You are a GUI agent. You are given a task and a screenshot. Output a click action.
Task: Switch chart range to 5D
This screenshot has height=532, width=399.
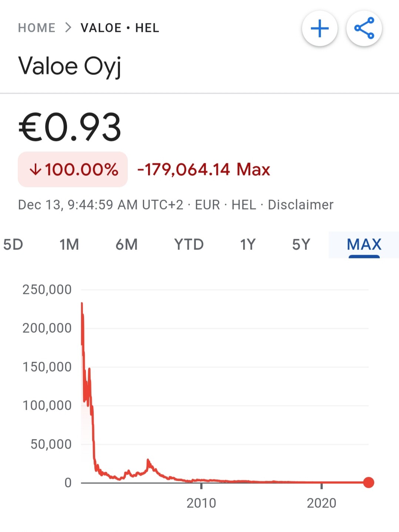(x=13, y=244)
